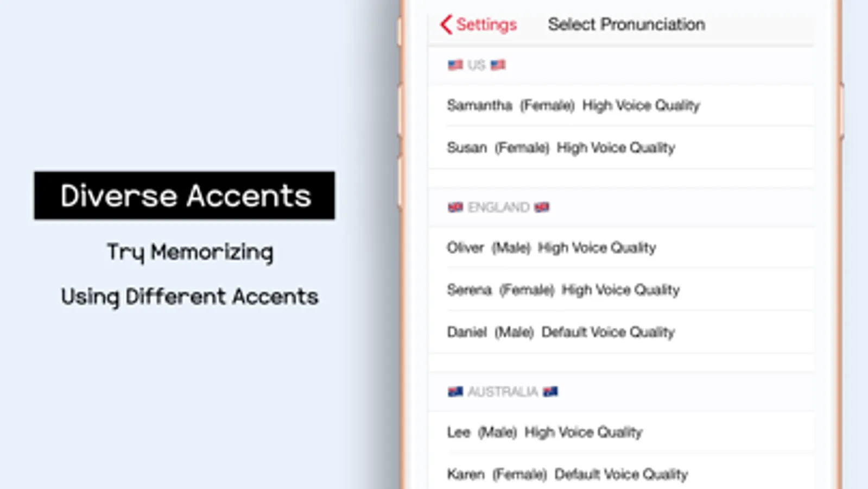Click the AUSTRALIA section header

pyautogui.click(x=503, y=391)
